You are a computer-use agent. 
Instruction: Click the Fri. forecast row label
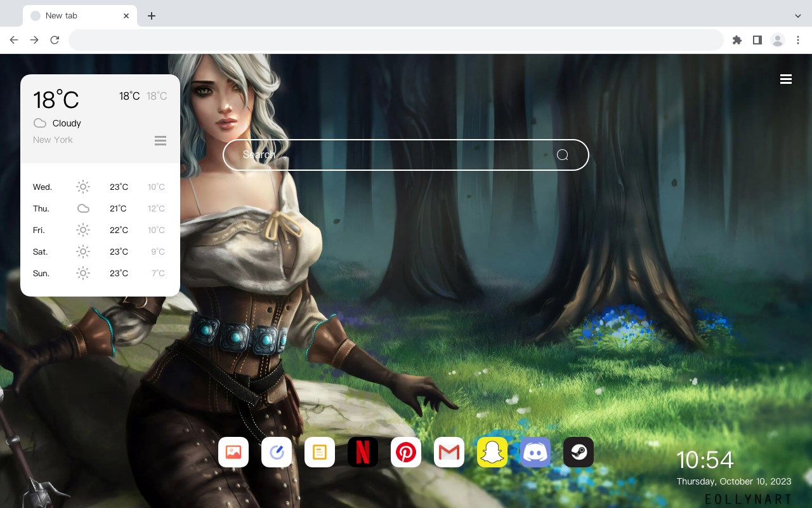pos(39,231)
